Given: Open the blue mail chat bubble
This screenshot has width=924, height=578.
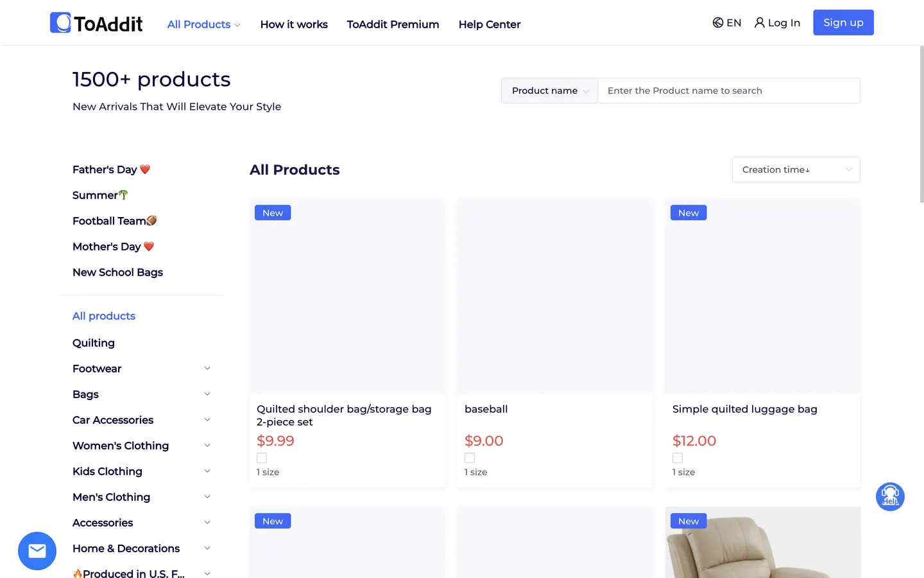Looking at the screenshot, I should [37, 551].
